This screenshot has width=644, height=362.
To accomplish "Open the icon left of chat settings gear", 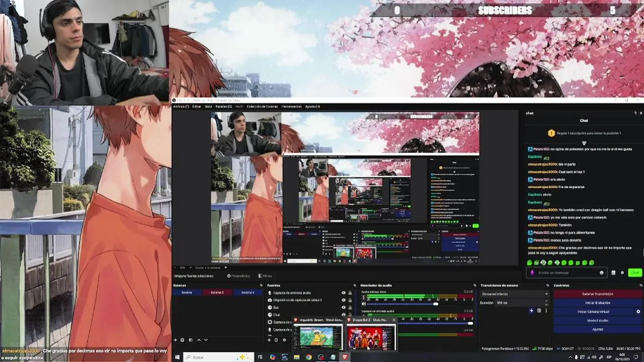I will click(613, 273).
